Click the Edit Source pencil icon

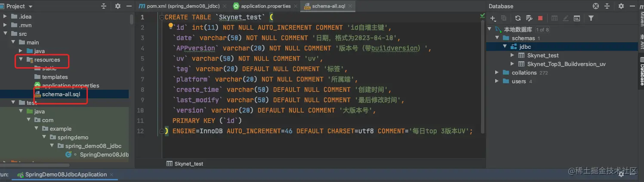[x=566, y=18]
